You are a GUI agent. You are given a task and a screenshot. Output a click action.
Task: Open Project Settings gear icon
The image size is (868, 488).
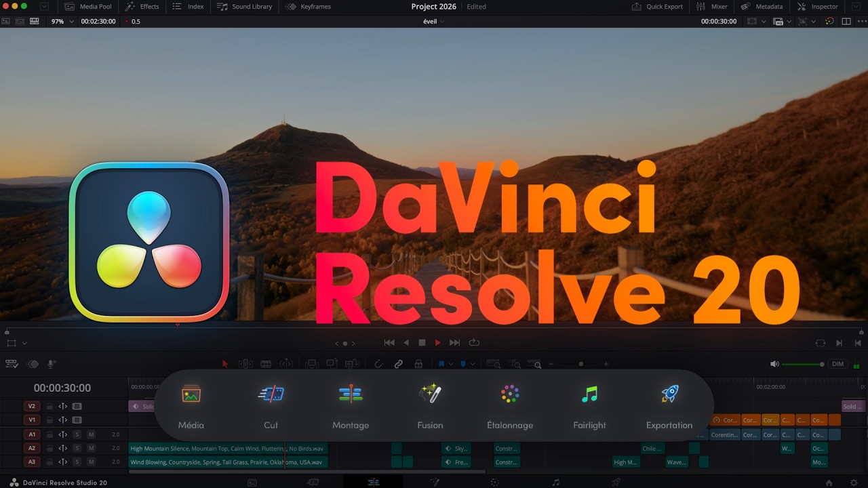tap(854, 483)
